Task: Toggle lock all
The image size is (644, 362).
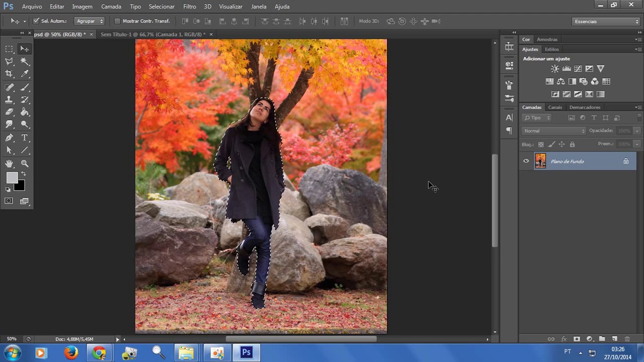Action: tap(572, 144)
